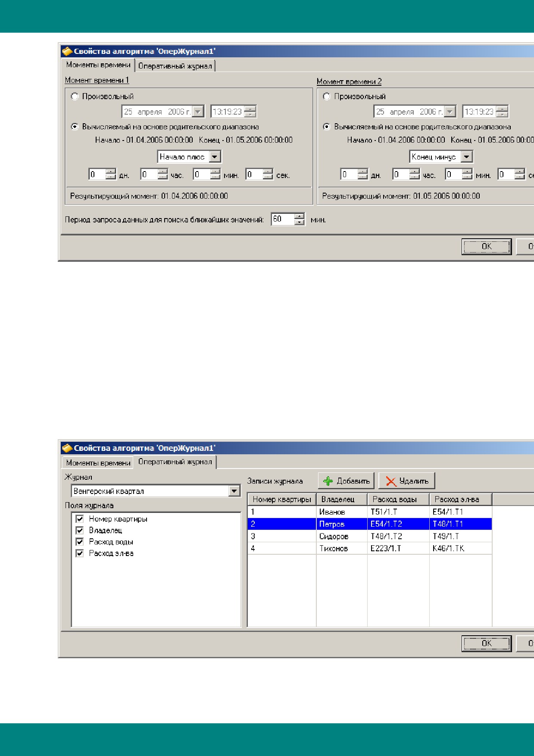Image resolution: width=534 pixels, height=756 pixels.
Task: Click 'Расход эл-ва' column header
Action: click(x=461, y=500)
